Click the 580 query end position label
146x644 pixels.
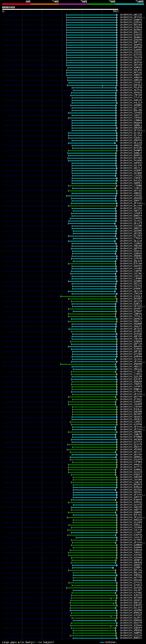115,11
